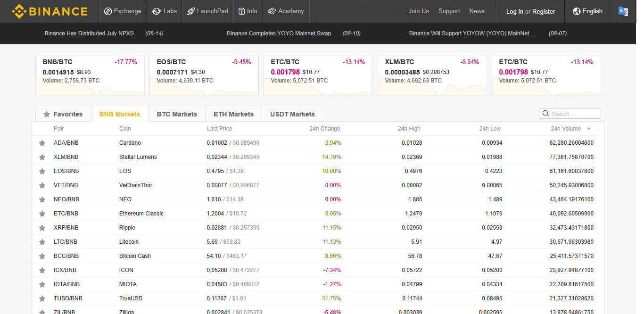Click the Register link
This screenshot has height=314, width=644.
[x=544, y=12]
